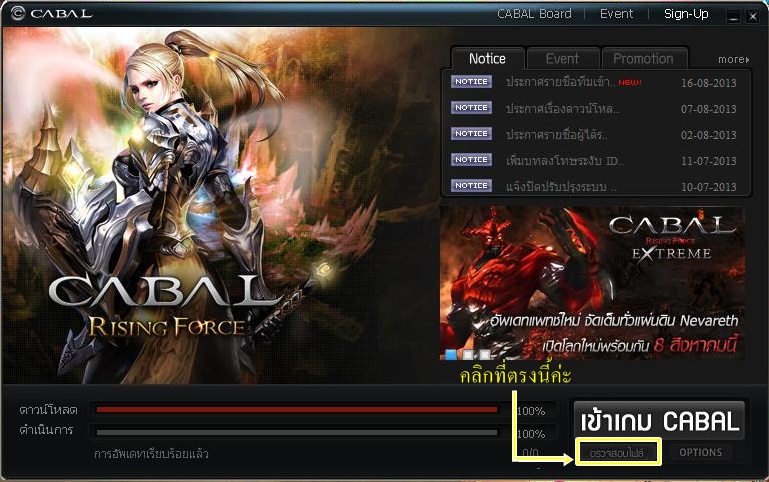Click the 'ดำเนินการ' progress label
Image resolution: width=769 pixels, height=482 pixels.
46,430
